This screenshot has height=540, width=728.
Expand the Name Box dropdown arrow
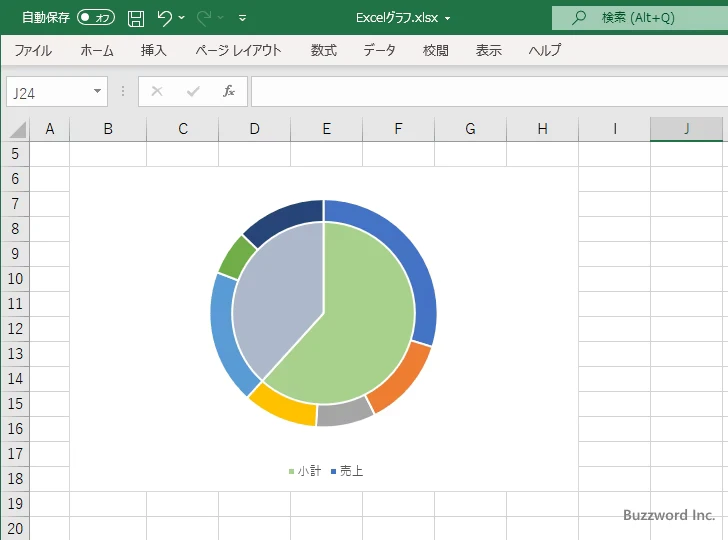(97, 91)
